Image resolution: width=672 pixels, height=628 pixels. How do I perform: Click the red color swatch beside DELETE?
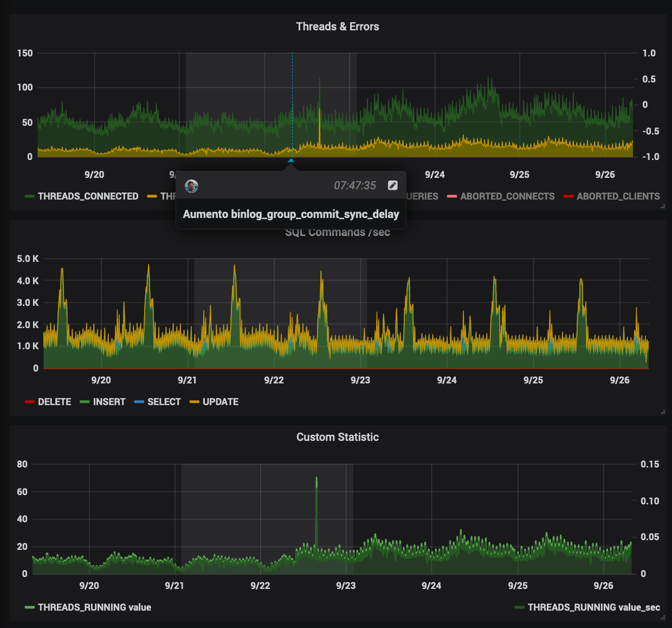pyautogui.click(x=30, y=402)
